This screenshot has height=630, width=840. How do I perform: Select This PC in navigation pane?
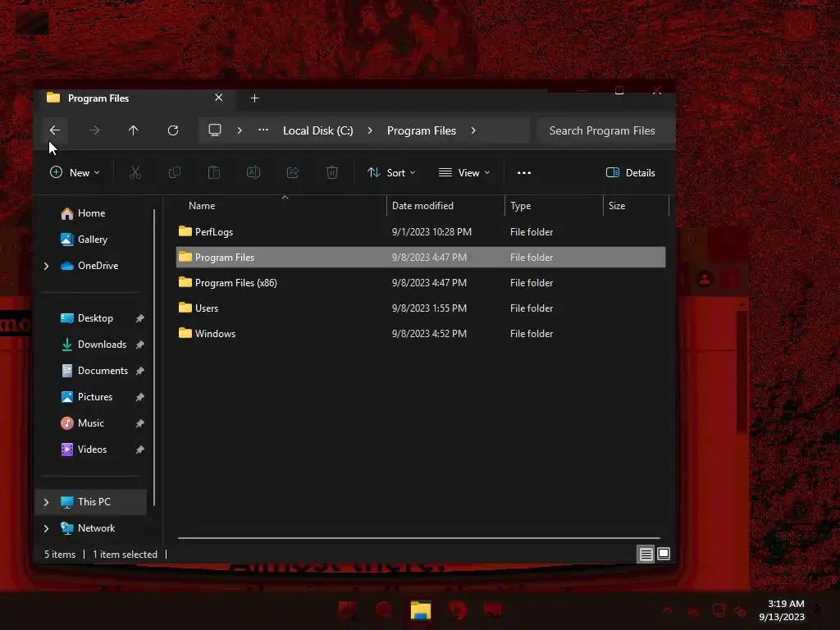tap(91, 502)
